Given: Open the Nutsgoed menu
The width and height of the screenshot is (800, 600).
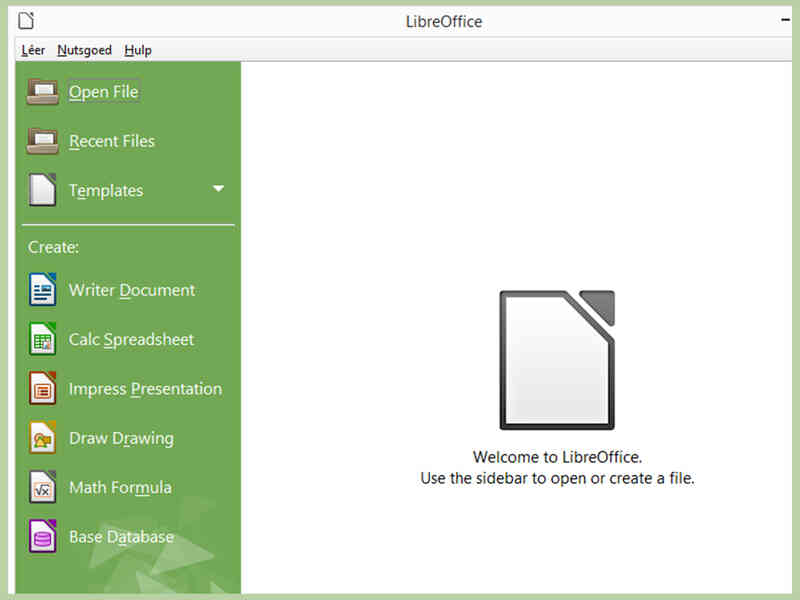Looking at the screenshot, I should (x=85, y=50).
